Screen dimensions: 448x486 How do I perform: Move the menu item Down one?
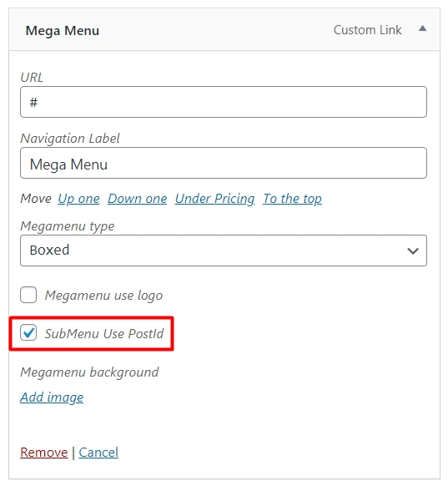coord(137,199)
